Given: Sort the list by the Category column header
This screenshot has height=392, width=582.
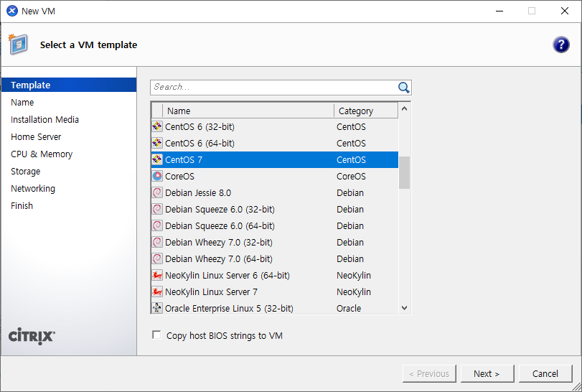Looking at the screenshot, I should click(x=366, y=111).
